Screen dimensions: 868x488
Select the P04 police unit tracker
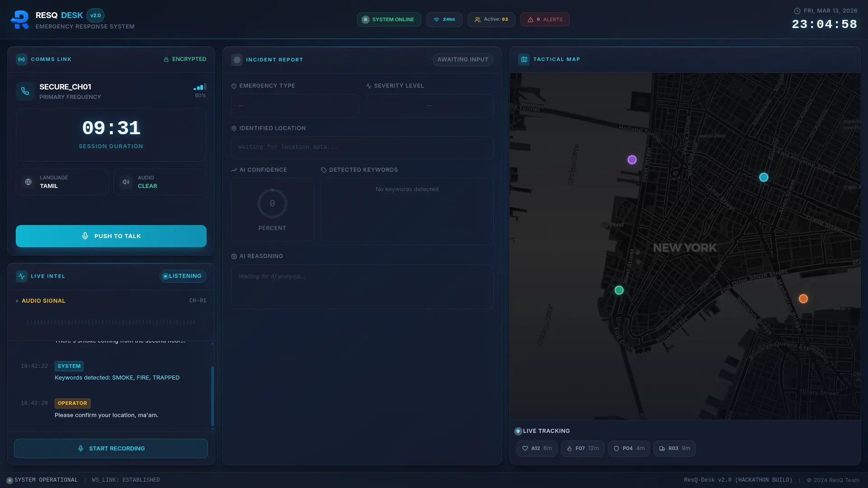[x=629, y=448]
